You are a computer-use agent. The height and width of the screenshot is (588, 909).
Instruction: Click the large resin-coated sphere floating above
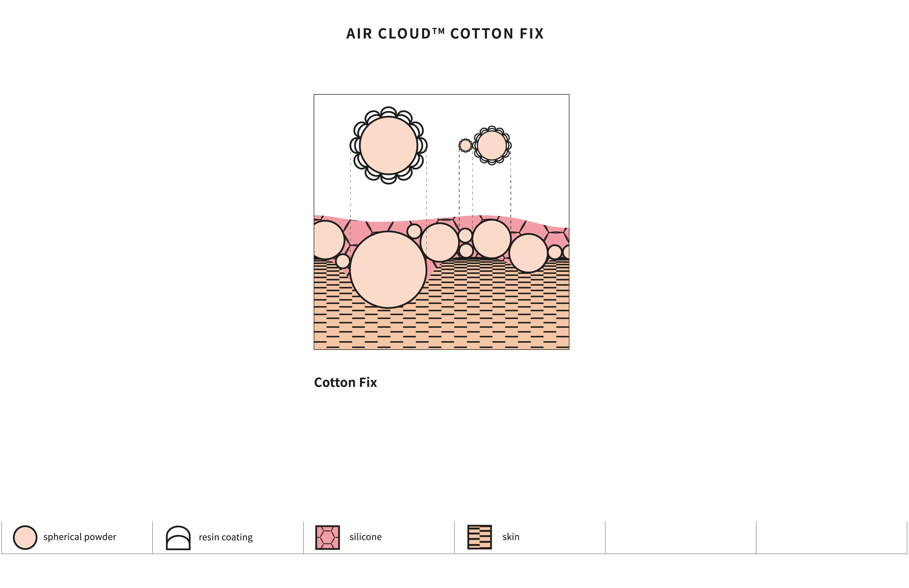[389, 145]
